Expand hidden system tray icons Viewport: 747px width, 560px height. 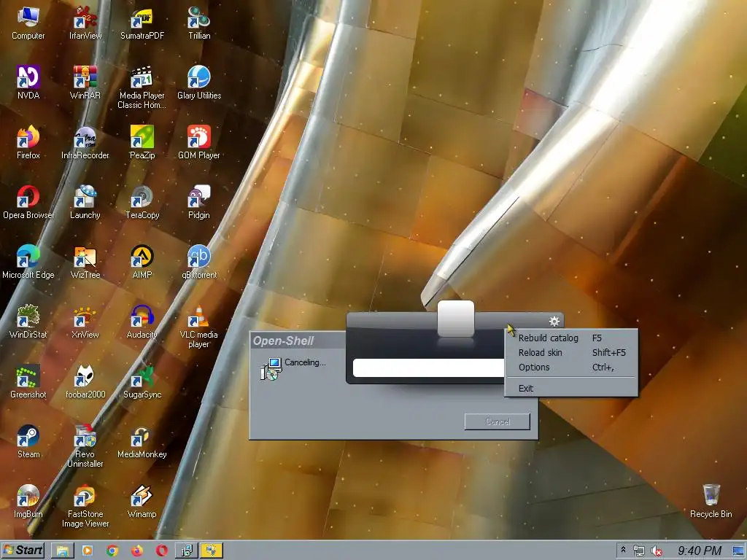tap(623, 551)
